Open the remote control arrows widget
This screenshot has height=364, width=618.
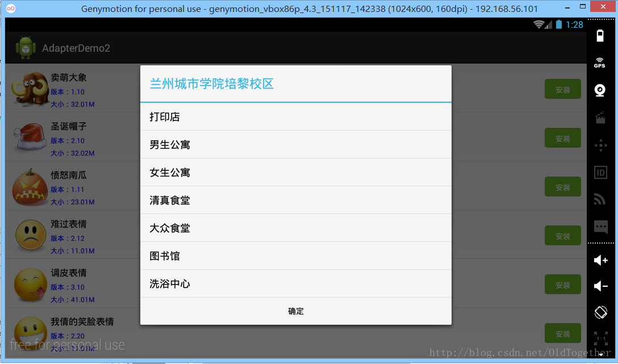point(600,145)
